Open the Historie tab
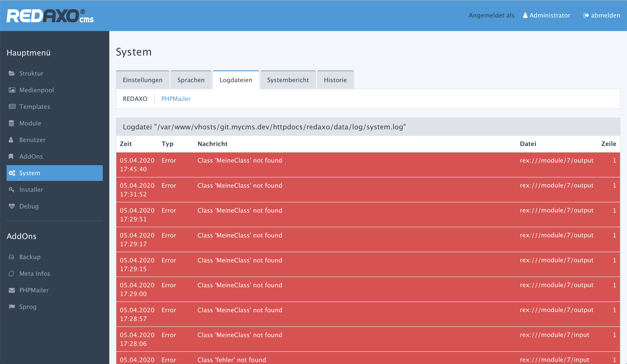Viewport: 627px width, 364px height. pos(335,80)
